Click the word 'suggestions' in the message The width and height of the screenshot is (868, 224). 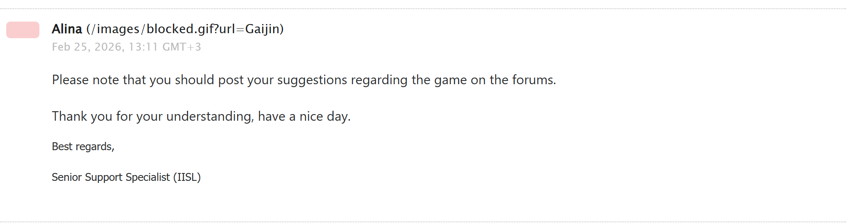tap(312, 80)
